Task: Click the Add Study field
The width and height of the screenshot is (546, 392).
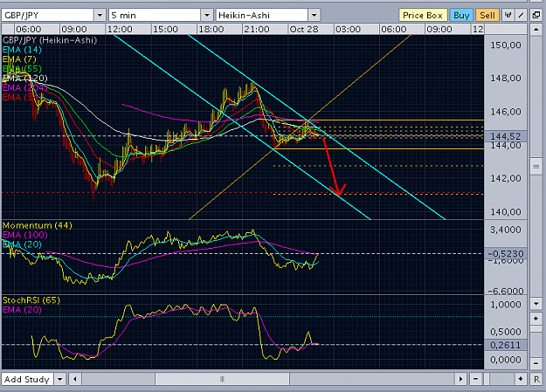Action: point(27,379)
